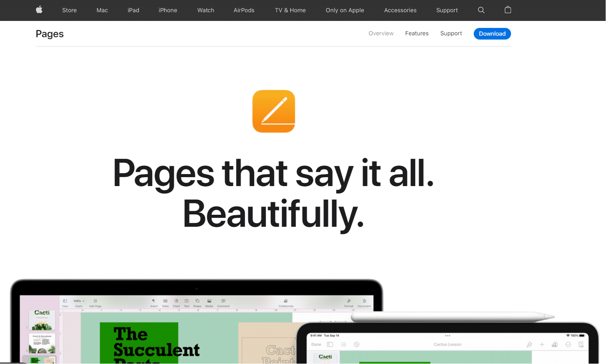Click the Cactus Lesson document title
615x364 pixels.
[x=447, y=344]
